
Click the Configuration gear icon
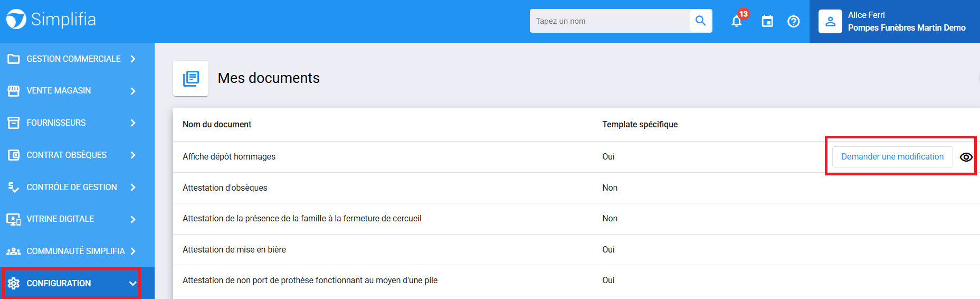[x=14, y=284]
